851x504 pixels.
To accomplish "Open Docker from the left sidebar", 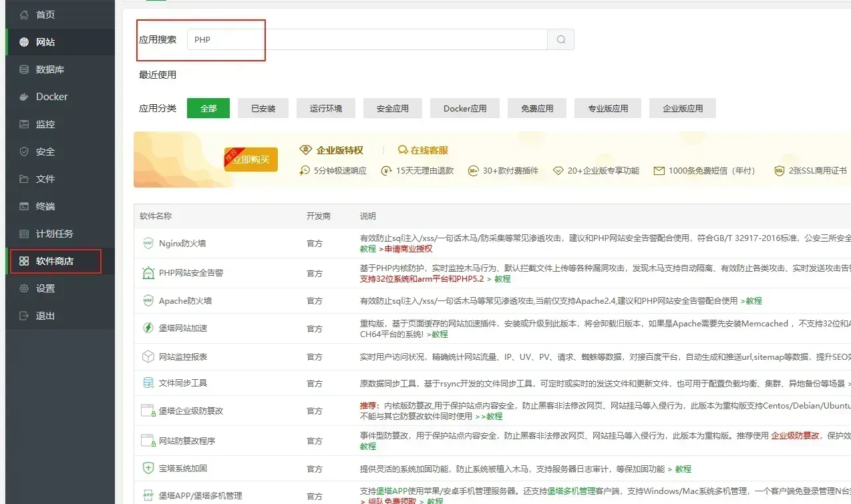I will coord(51,97).
